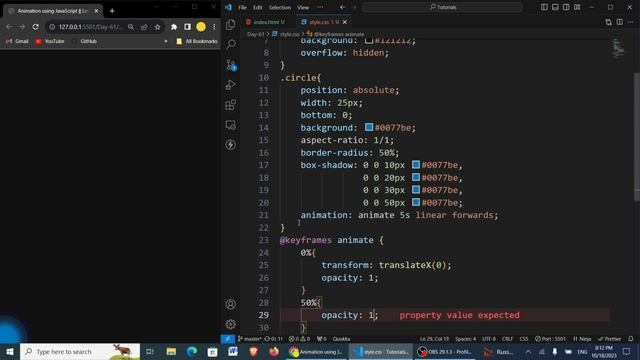
Task: Click the Ninja status bar item
Action: tap(582, 339)
